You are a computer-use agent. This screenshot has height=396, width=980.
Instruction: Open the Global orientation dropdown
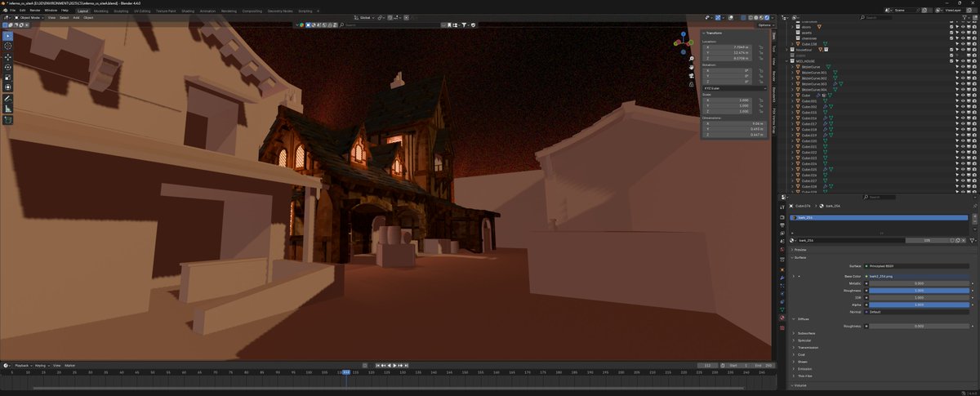363,17
